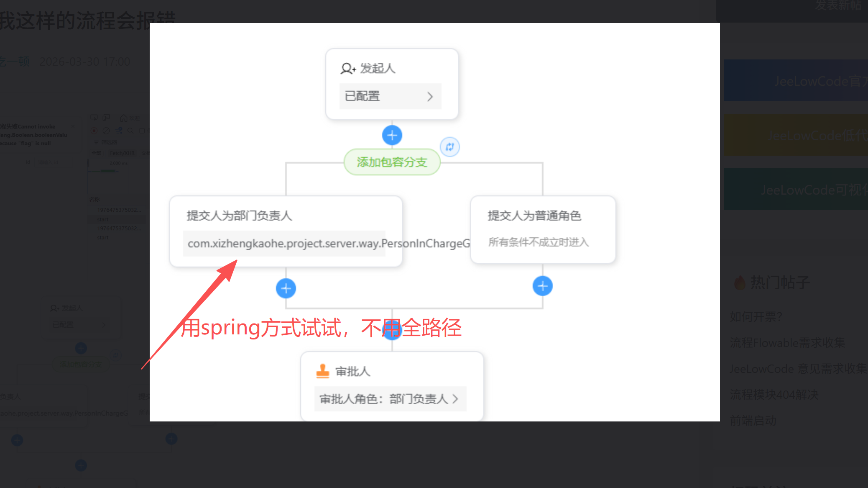
Task: Click the 发表新帖 button
Action: 837,6
